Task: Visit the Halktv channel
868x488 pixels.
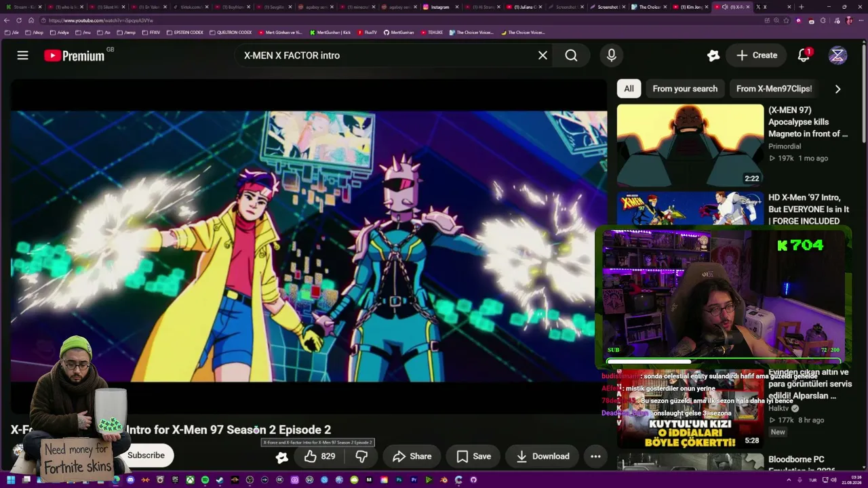Action: [x=778, y=409]
